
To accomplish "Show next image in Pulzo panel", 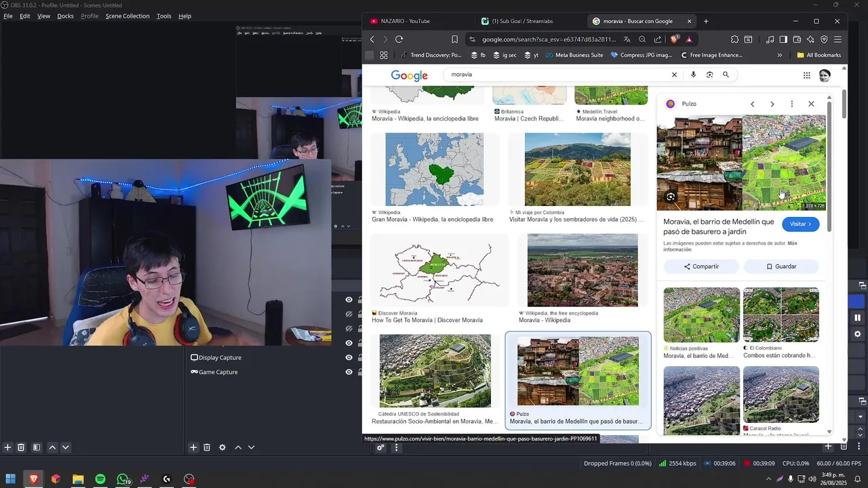I will coord(772,104).
